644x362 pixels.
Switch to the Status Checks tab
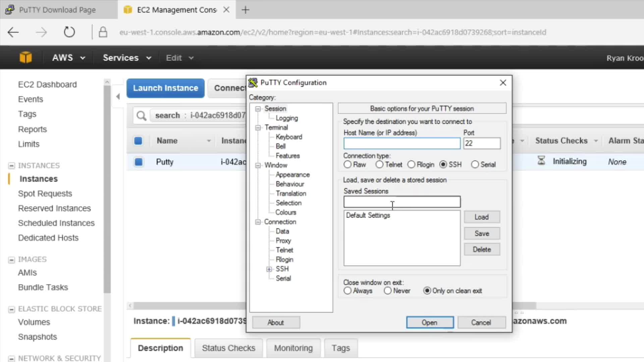228,348
